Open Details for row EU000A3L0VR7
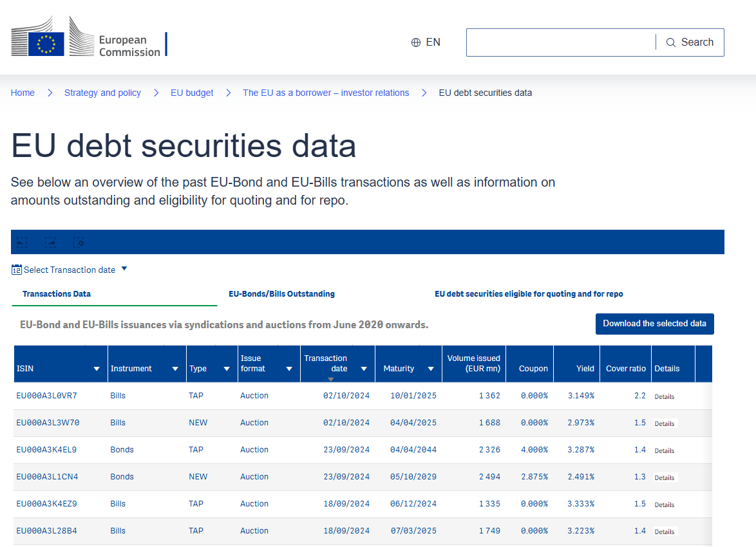The width and height of the screenshot is (756, 547). tap(665, 396)
